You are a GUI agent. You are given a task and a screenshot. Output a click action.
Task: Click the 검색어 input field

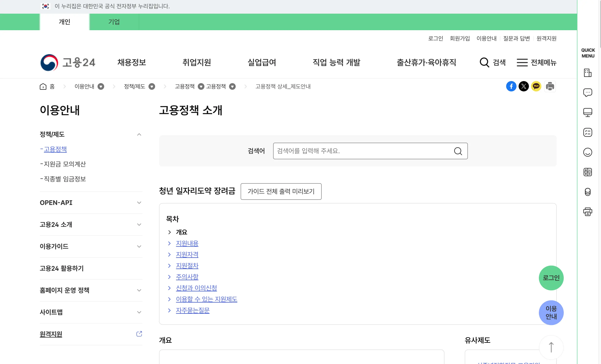point(363,151)
